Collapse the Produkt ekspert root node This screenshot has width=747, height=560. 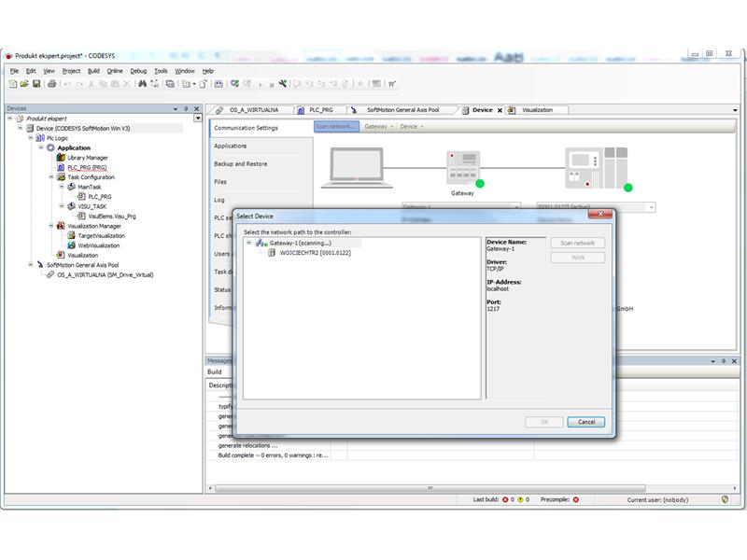pos(10,119)
